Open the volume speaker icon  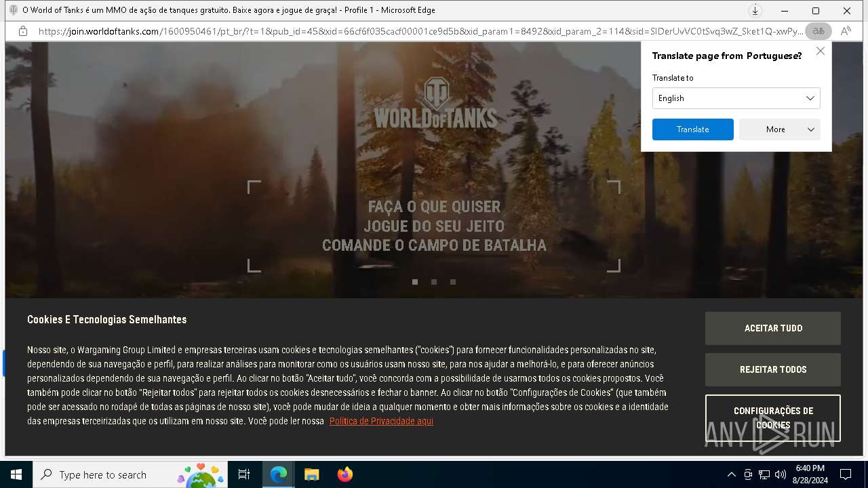point(781,474)
